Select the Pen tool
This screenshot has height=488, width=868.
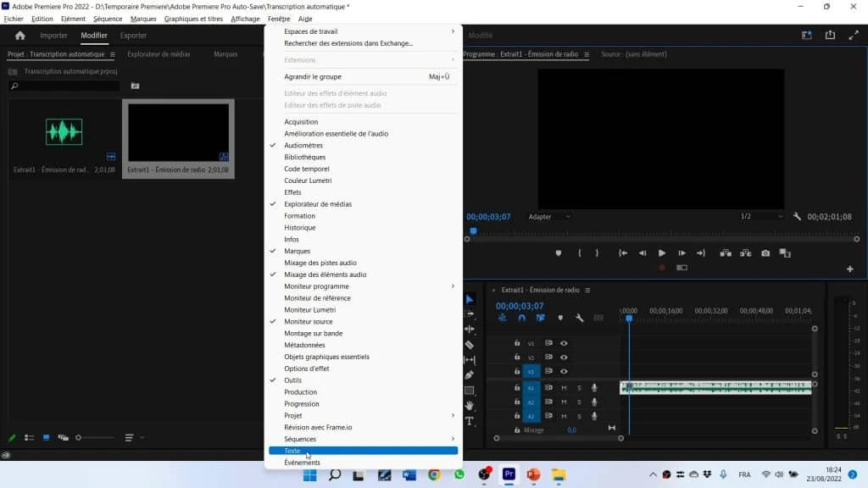[x=470, y=374]
